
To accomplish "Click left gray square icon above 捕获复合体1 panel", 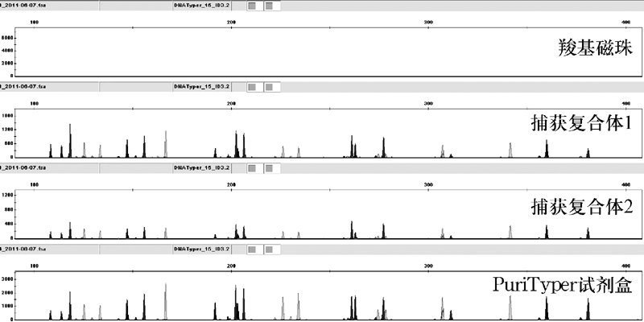I will 252,87.
